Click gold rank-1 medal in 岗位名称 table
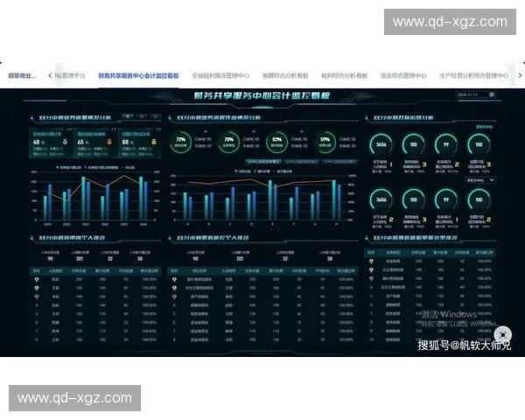 [174, 279]
